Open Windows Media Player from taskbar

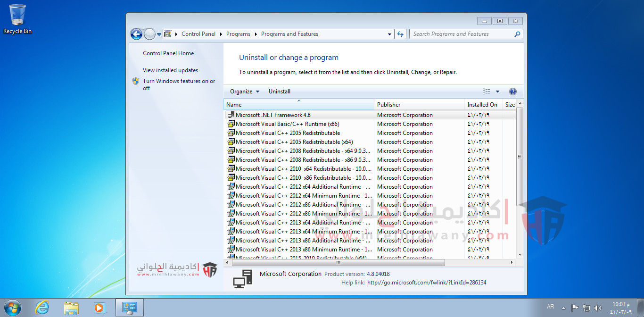point(99,308)
